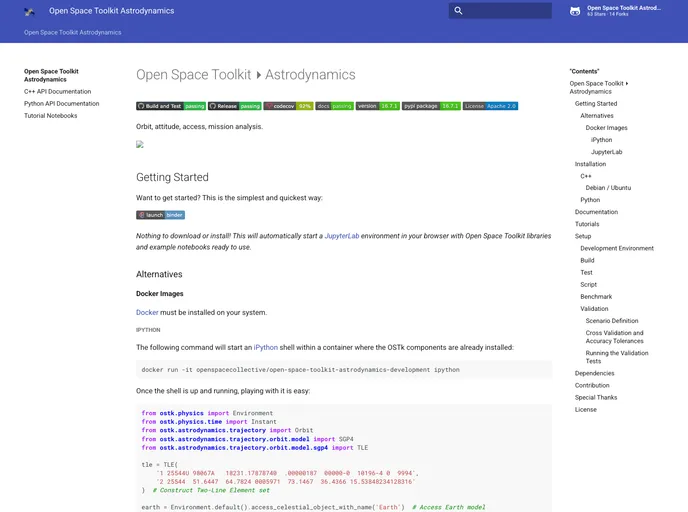Image resolution: width=688 pixels, height=512 pixels.
Task: Open Tutorial Notebooks in left sidebar
Action: [50, 115]
